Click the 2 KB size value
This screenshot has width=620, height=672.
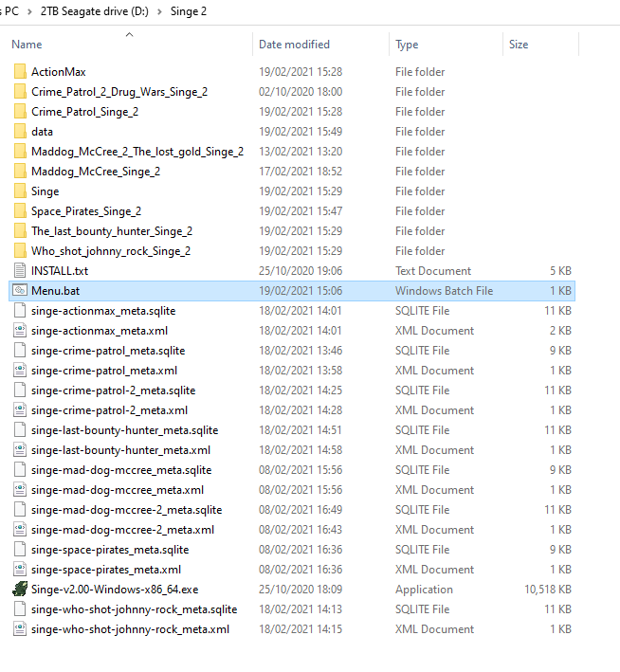point(560,331)
